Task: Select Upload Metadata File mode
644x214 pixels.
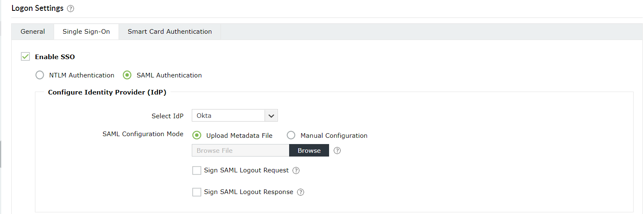Action: (x=197, y=135)
